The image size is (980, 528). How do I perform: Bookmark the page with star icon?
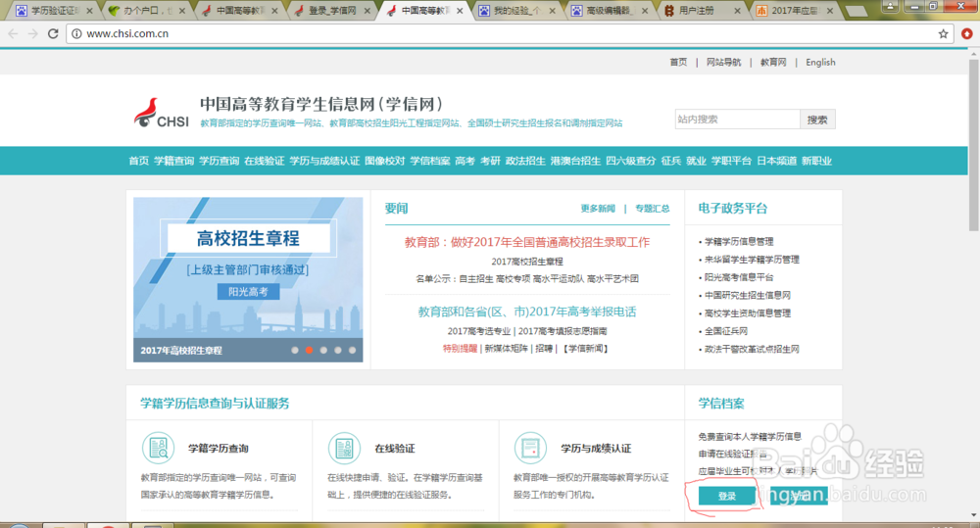coord(943,33)
